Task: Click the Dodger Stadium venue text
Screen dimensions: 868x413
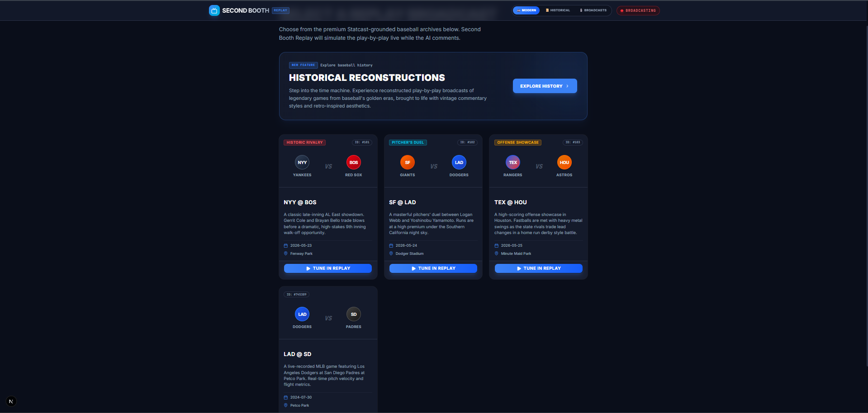Action: coord(410,254)
